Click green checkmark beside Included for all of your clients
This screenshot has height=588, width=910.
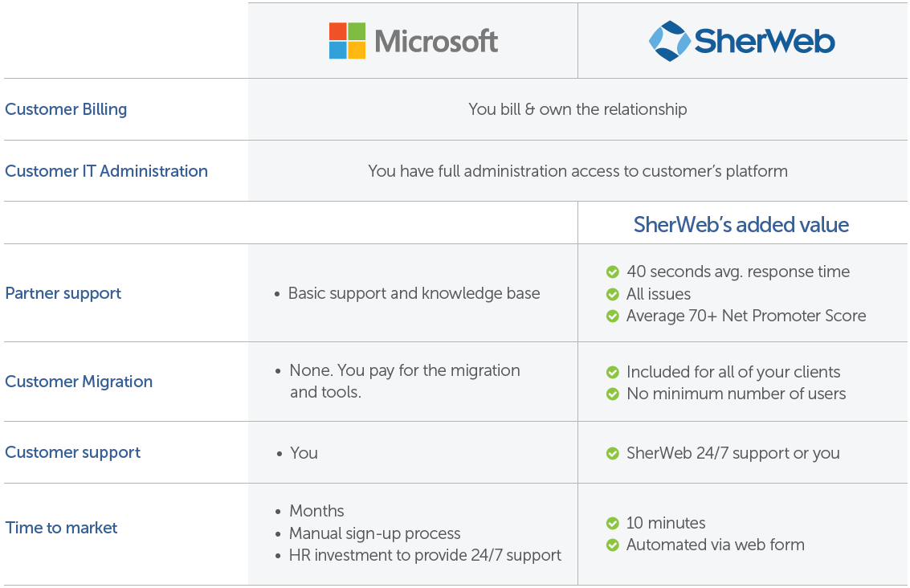612,372
